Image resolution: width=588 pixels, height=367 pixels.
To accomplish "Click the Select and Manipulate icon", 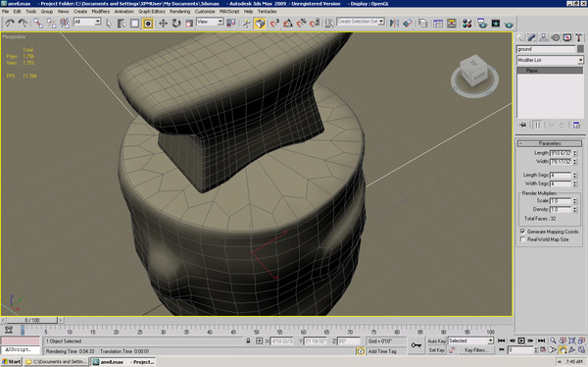I will 246,24.
